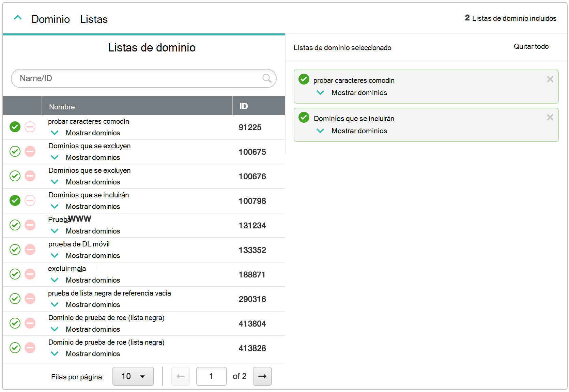Toggle include for list 100798
This screenshot has width=569, height=392.
15,200
